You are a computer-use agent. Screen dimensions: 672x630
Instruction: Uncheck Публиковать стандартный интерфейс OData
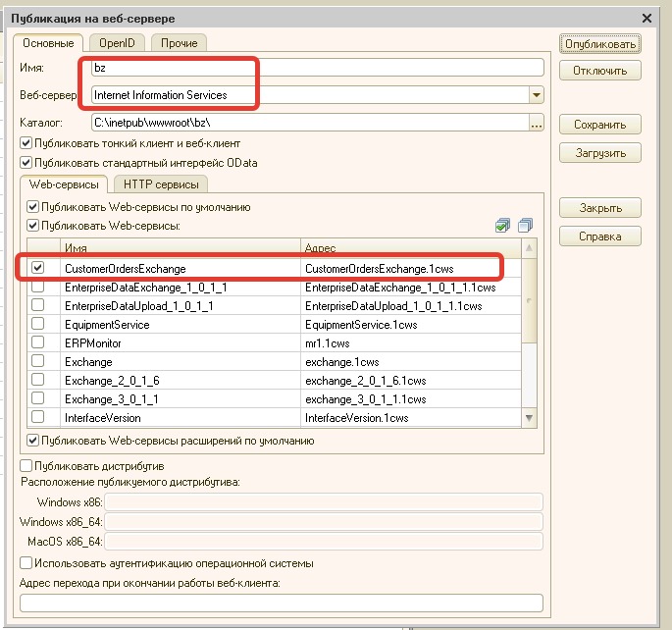click(26, 163)
